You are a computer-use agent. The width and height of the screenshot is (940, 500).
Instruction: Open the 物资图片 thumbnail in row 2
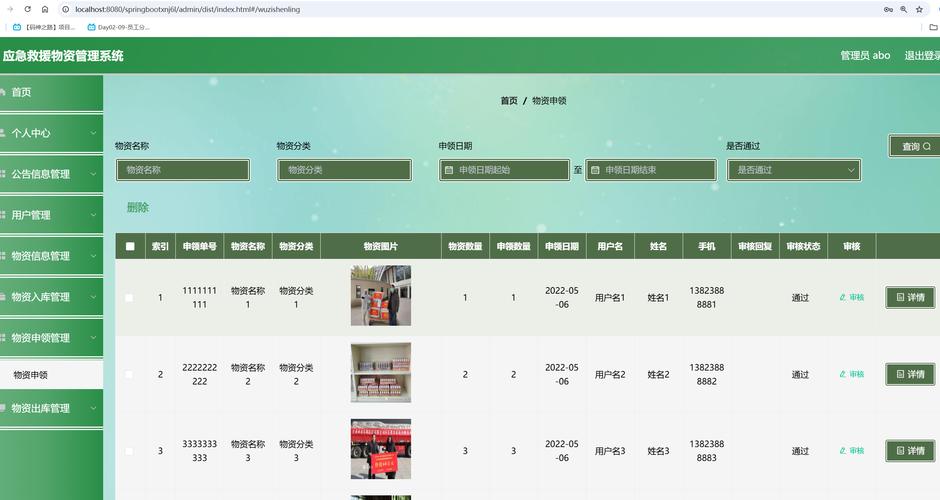point(381,372)
